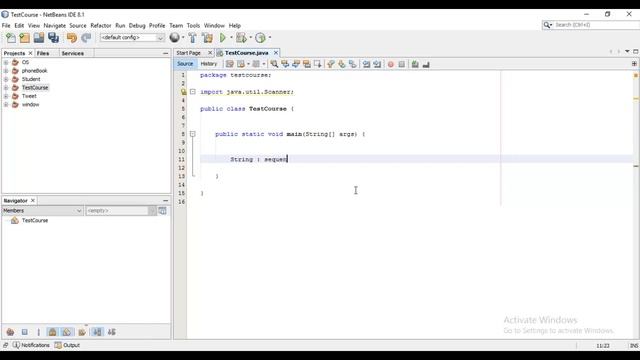Open the Refactor menu
Image resolution: width=640 pixels, height=360 pixels.
pos(101,25)
